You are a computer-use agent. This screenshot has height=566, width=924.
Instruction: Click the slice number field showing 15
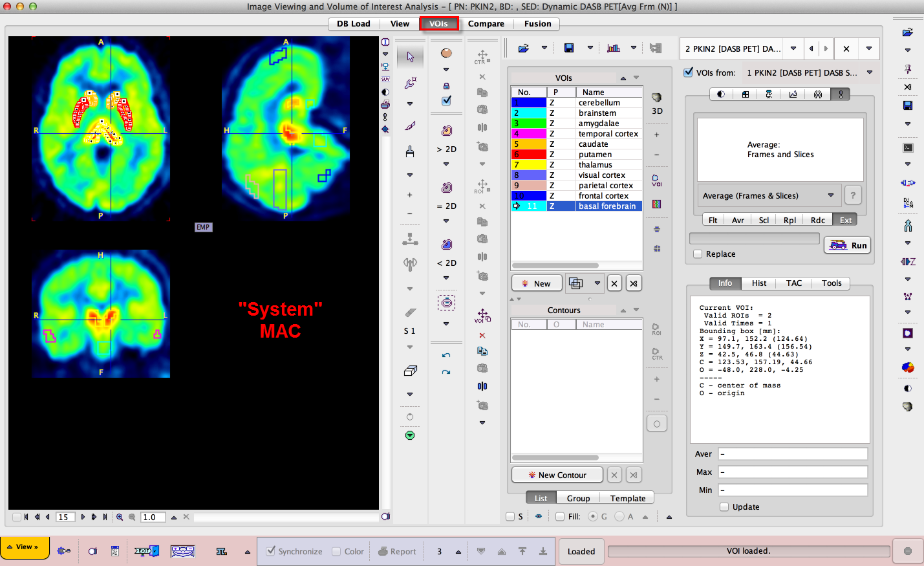[x=65, y=517]
